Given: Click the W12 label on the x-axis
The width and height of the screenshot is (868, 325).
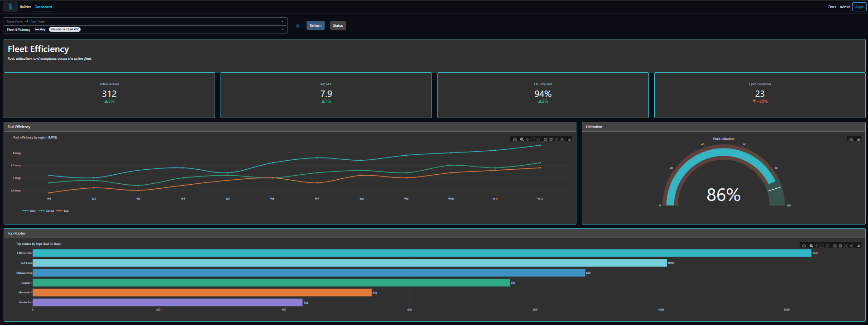Looking at the screenshot, I should pos(540,199).
